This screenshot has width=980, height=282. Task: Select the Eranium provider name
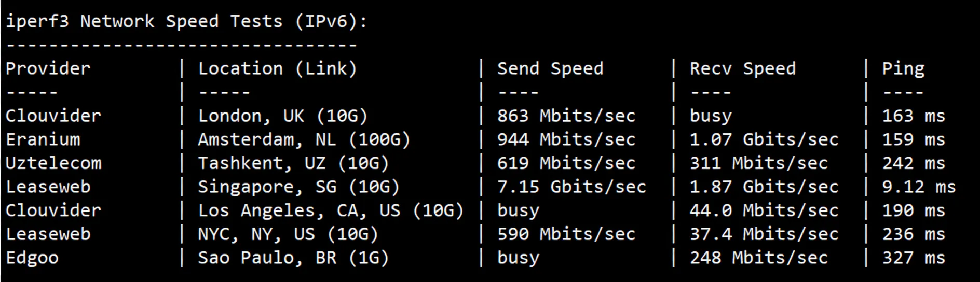tap(43, 140)
